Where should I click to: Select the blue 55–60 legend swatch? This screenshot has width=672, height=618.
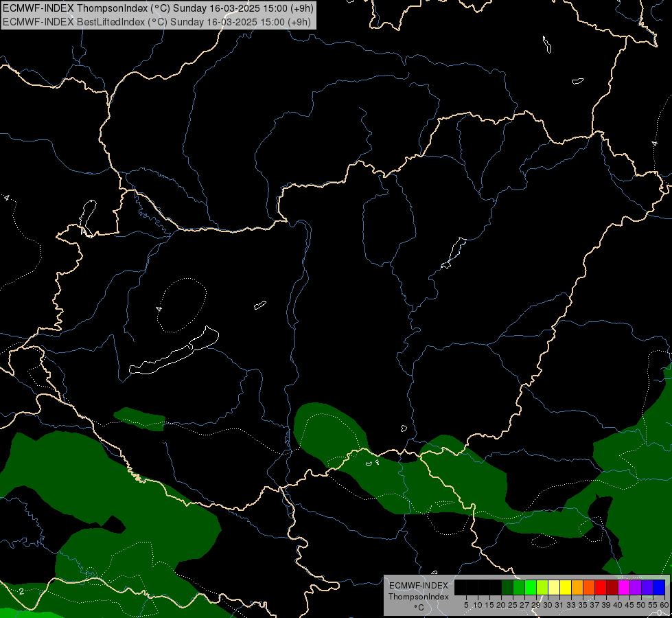coord(659,587)
